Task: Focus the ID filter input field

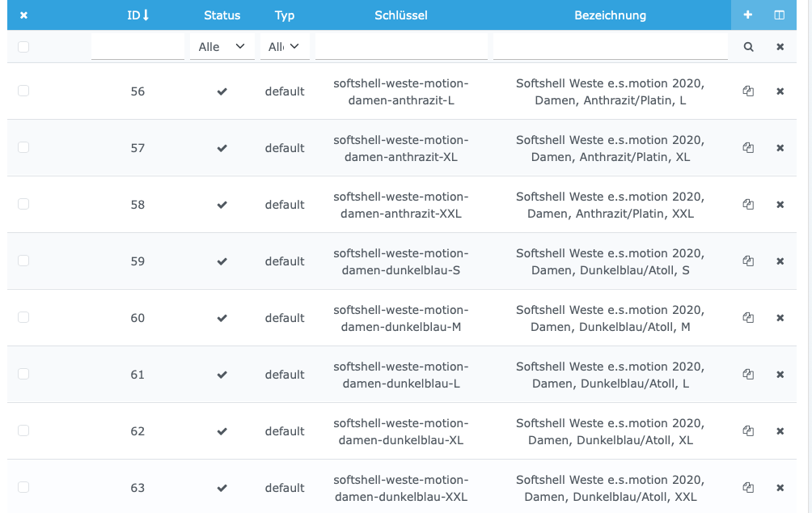Action: [x=137, y=47]
